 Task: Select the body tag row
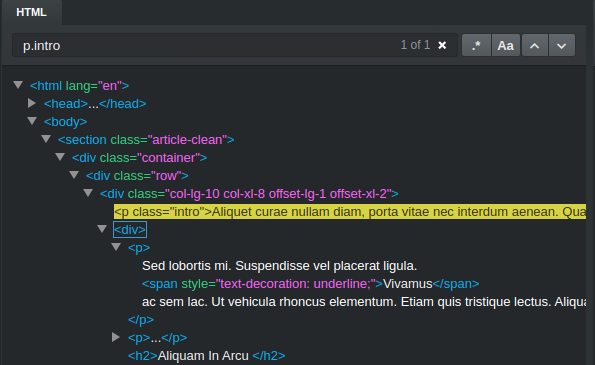[65, 122]
